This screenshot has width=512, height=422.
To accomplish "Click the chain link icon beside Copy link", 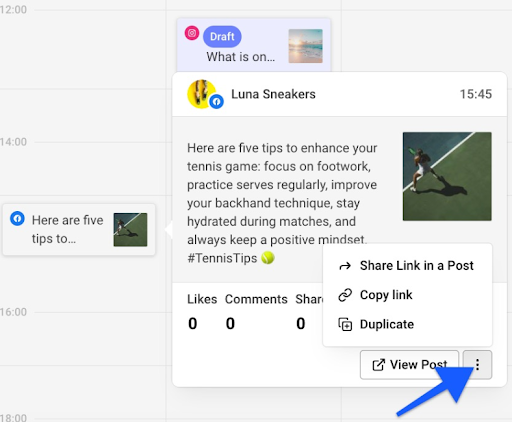I will 345,295.
